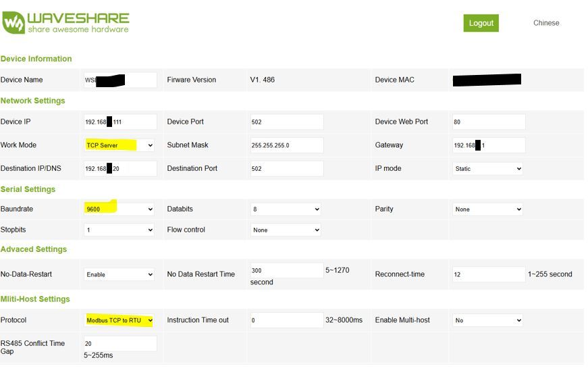Open the Protocol dropdown
Screen dimensions: 588x381
click(x=119, y=320)
